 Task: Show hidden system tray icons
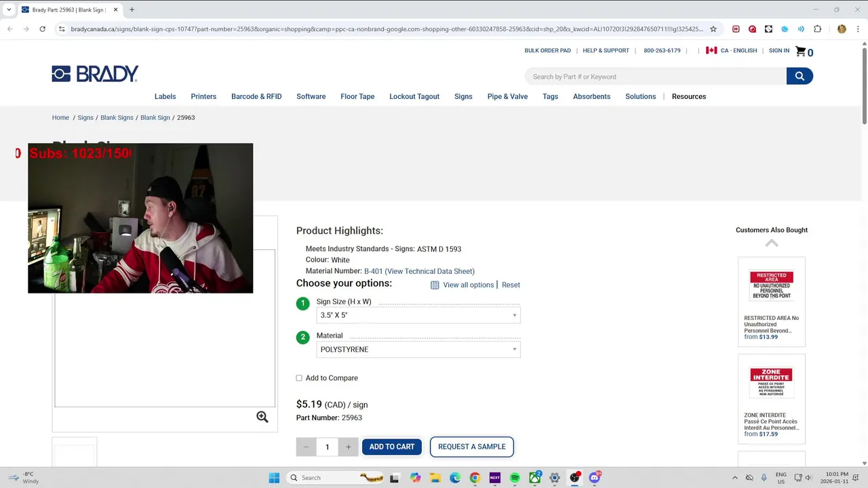(x=734, y=478)
